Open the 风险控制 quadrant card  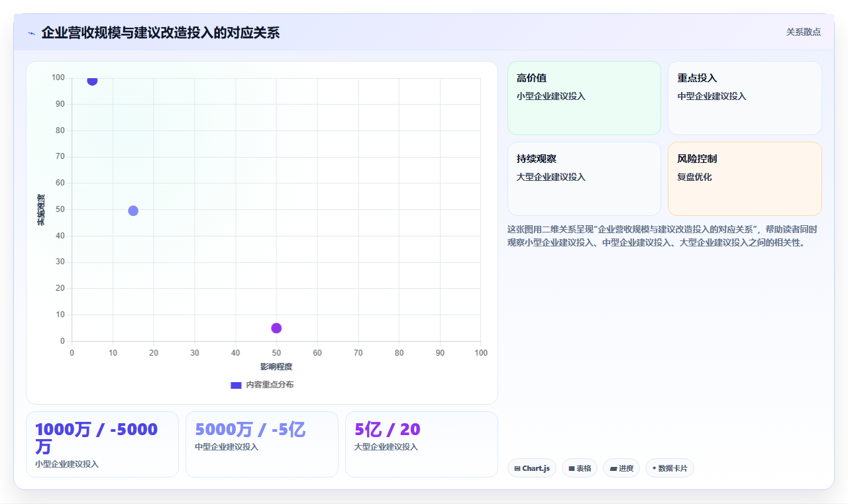(x=745, y=179)
